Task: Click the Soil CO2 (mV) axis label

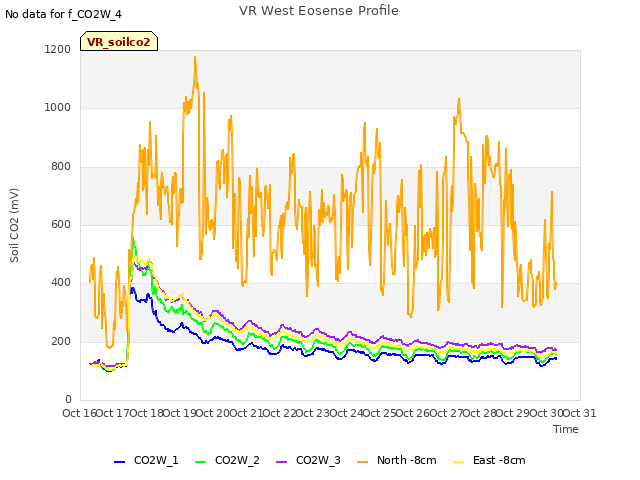Action: (x=14, y=225)
